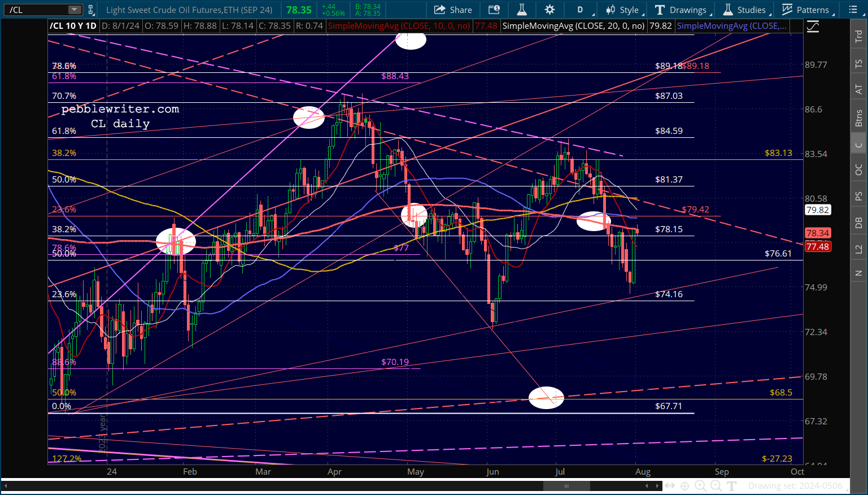
Task: Open the PS sidebar tab
Action: pos(858,196)
